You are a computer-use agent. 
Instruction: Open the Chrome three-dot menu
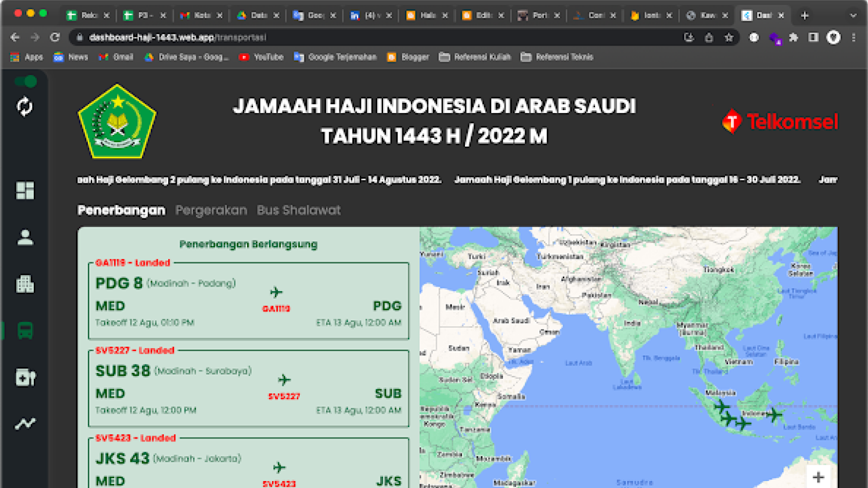[x=854, y=37]
